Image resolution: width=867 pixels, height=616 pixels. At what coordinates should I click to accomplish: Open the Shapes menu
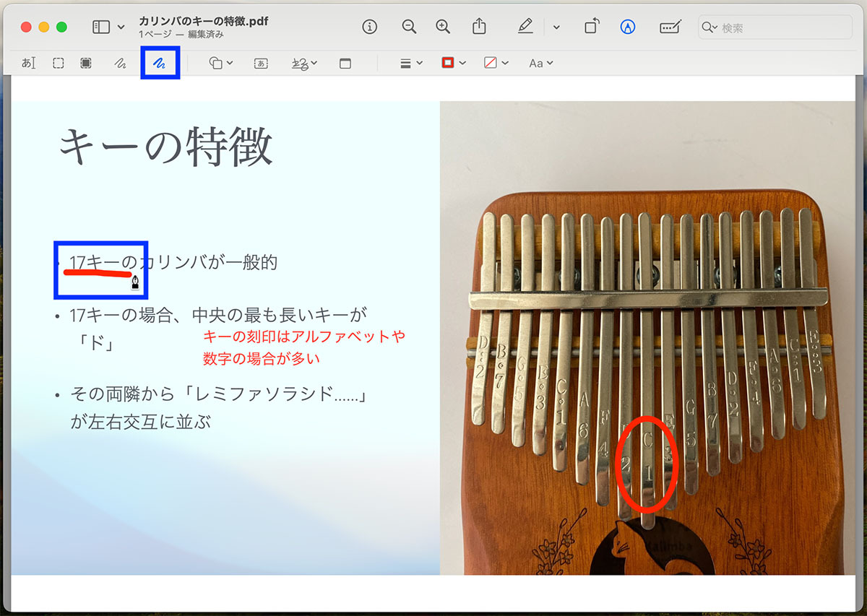click(220, 63)
